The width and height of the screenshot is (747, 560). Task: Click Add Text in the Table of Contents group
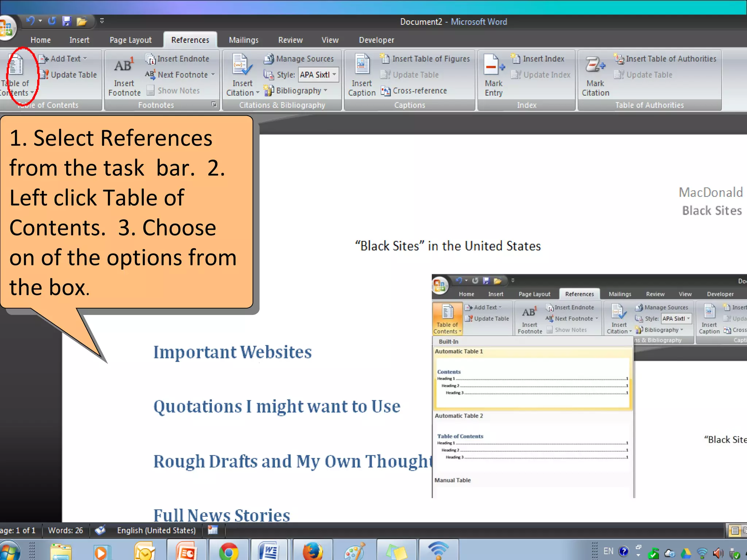63,59
